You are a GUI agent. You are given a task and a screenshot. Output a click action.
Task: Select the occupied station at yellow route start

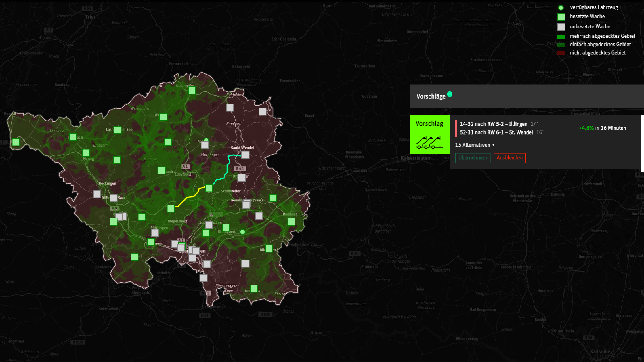[x=171, y=208]
